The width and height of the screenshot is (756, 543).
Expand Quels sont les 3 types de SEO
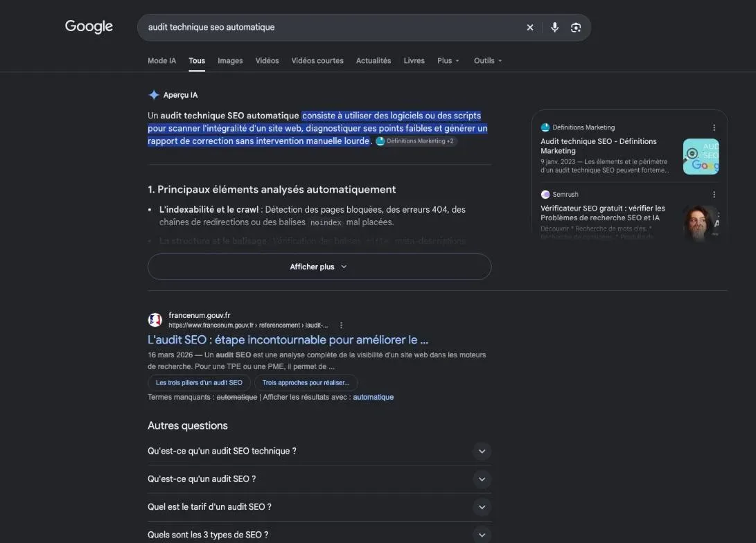[319, 534]
